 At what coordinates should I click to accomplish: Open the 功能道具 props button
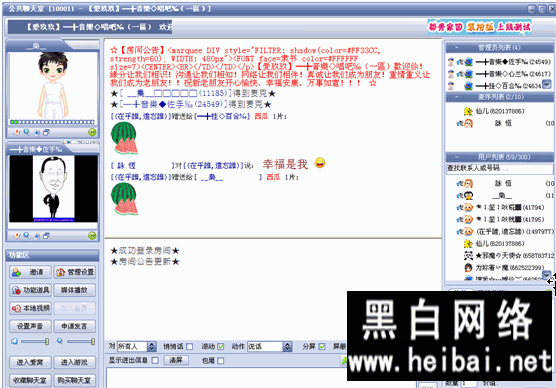point(30,290)
